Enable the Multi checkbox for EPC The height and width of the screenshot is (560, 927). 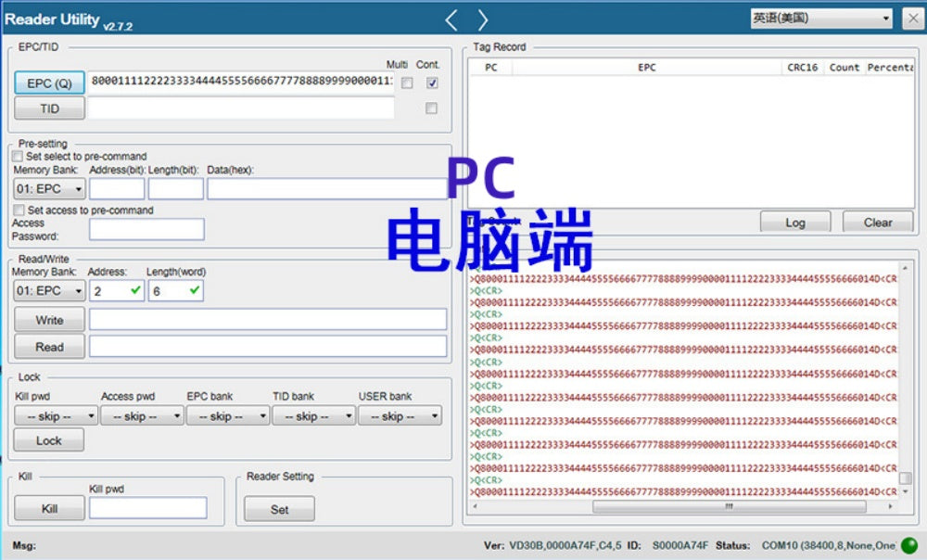coord(407,83)
